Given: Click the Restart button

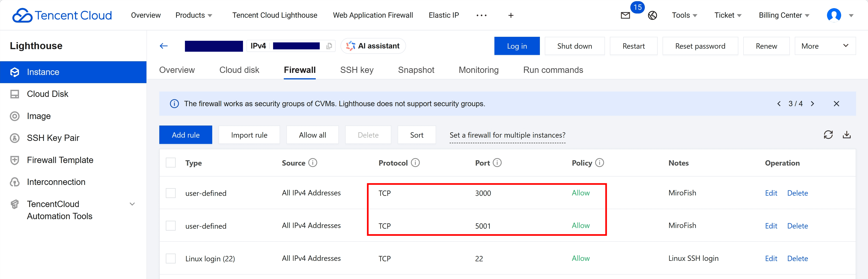Looking at the screenshot, I should (x=633, y=46).
